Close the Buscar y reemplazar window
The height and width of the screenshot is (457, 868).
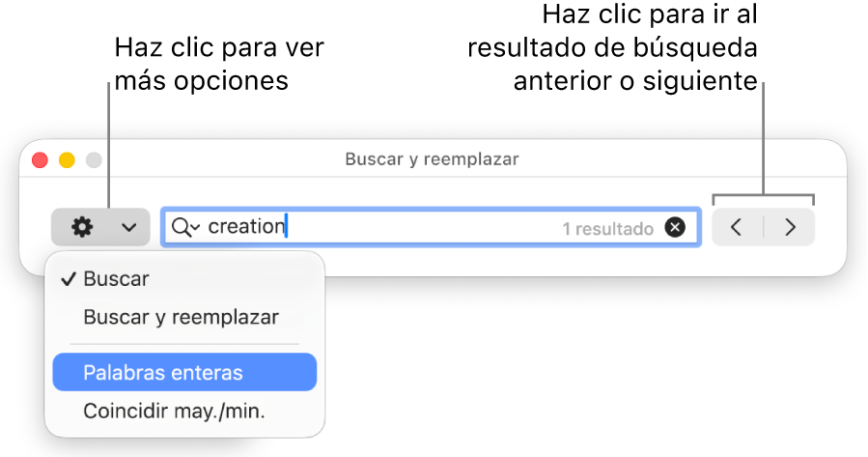pos(40,159)
